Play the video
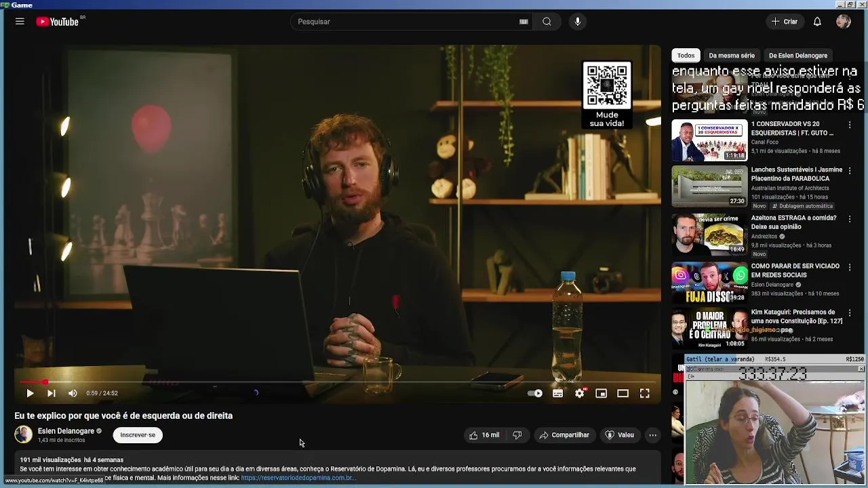 coord(30,393)
